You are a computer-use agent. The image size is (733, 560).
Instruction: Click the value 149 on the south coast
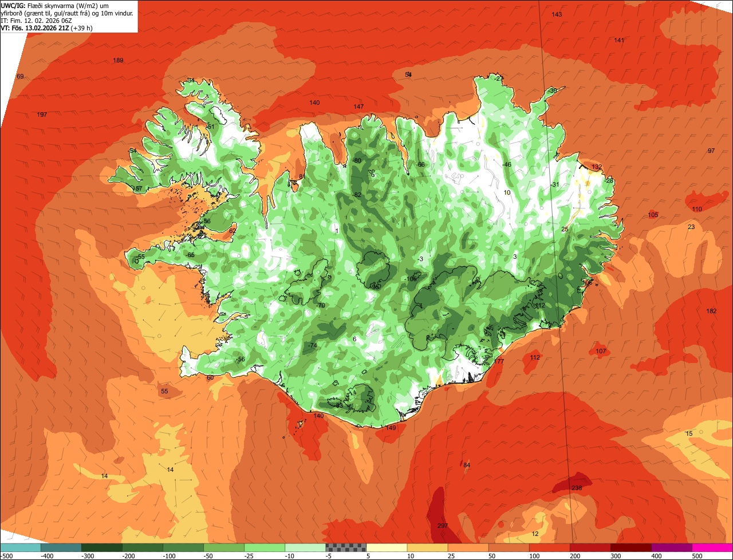(391, 428)
